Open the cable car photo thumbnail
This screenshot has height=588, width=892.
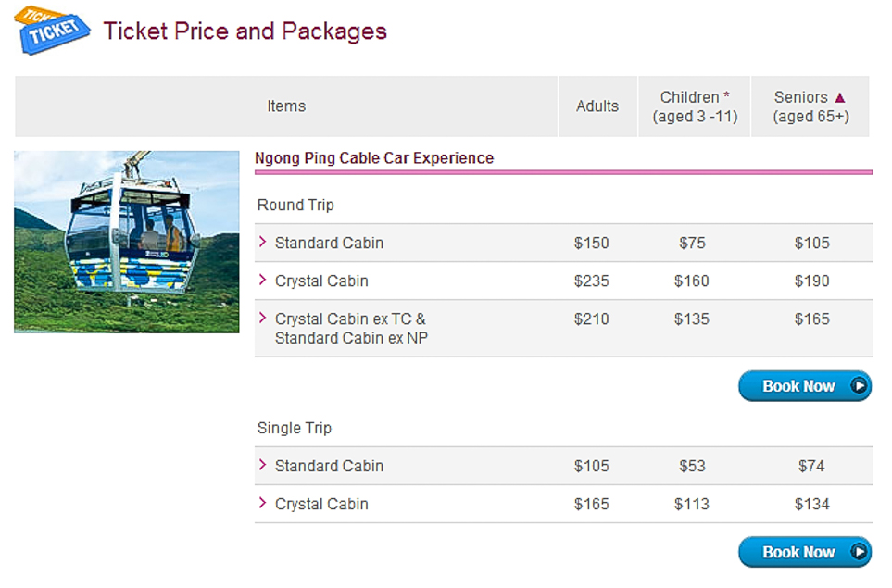pyautogui.click(x=126, y=242)
